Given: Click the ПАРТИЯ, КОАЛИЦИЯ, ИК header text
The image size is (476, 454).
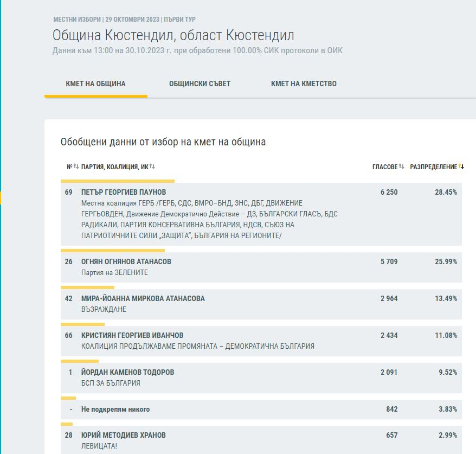Looking at the screenshot, I should click(x=115, y=167).
